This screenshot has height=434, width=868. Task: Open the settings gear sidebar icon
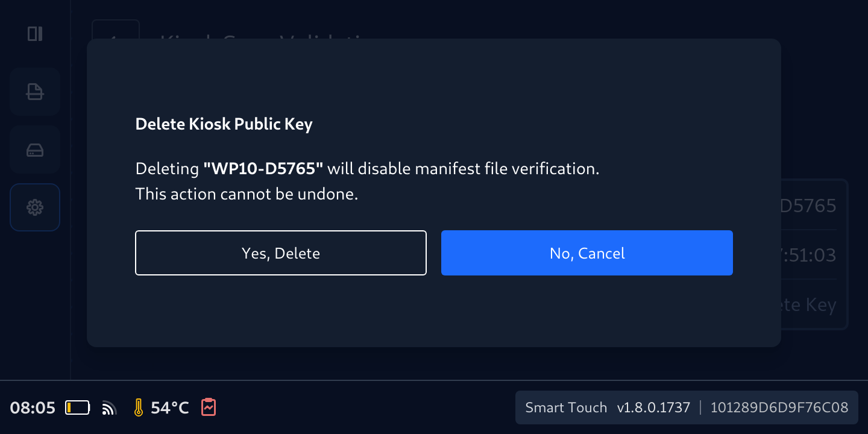35,208
